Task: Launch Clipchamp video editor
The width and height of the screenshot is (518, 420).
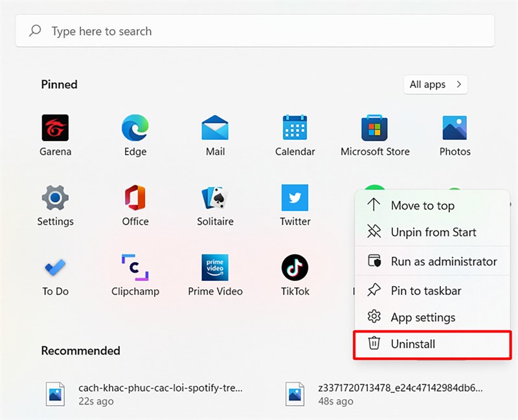Action: pyautogui.click(x=135, y=270)
